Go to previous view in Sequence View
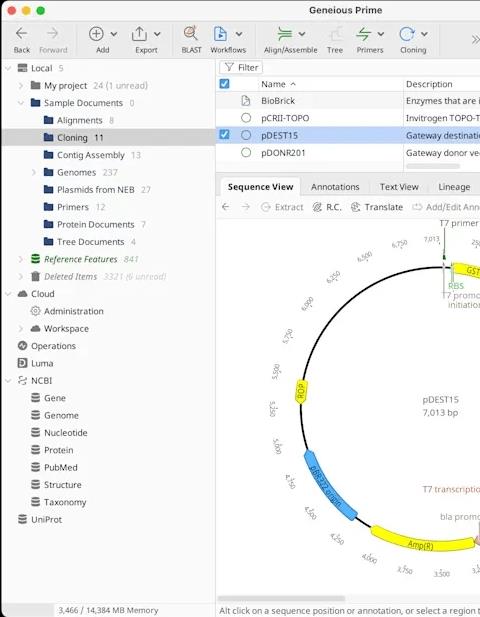480x617 pixels. (x=225, y=207)
